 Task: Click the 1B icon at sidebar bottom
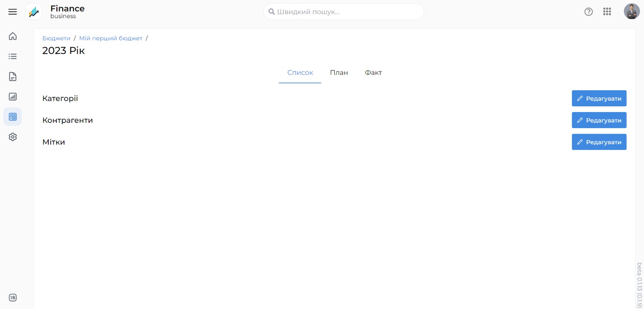pos(12,298)
